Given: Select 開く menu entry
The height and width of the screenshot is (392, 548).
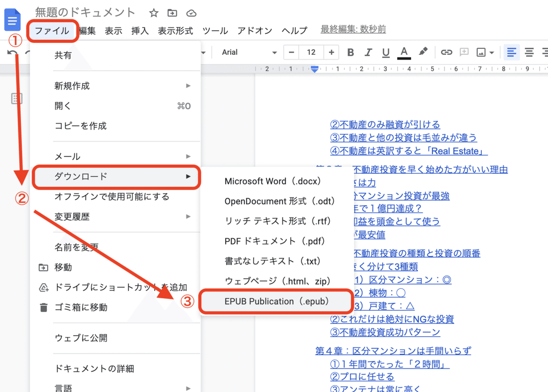Looking at the screenshot, I should (x=115, y=106).
